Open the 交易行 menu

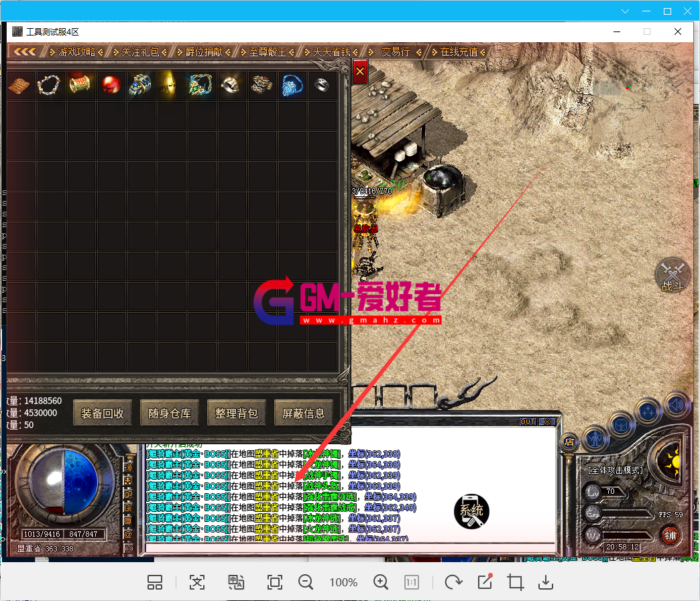395,52
